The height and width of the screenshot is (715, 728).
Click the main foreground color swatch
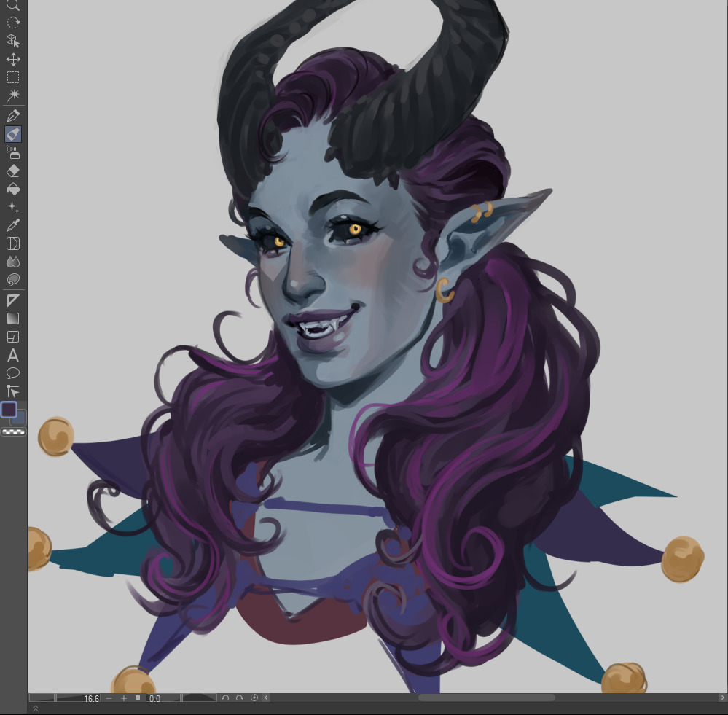click(x=9, y=410)
